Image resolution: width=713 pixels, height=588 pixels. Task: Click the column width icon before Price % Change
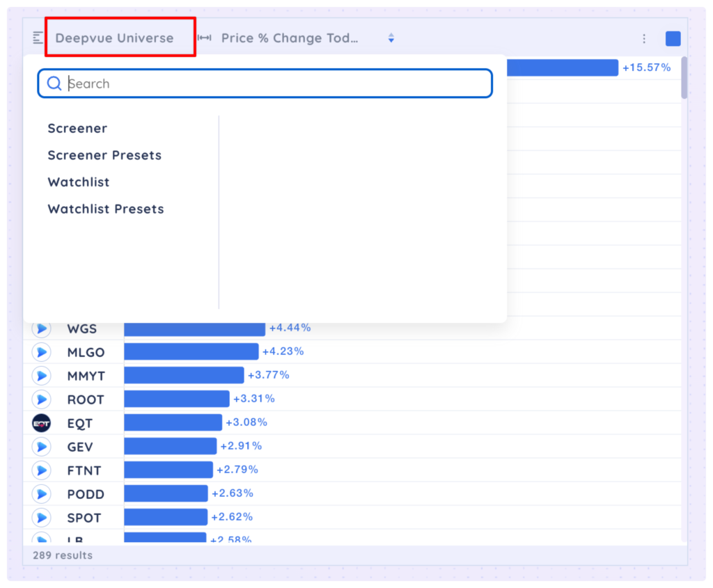pyautogui.click(x=204, y=38)
